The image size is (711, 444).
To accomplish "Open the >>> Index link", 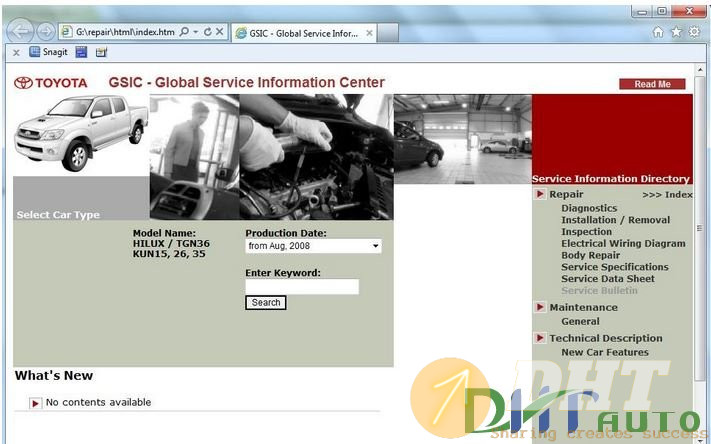I will coord(667,195).
